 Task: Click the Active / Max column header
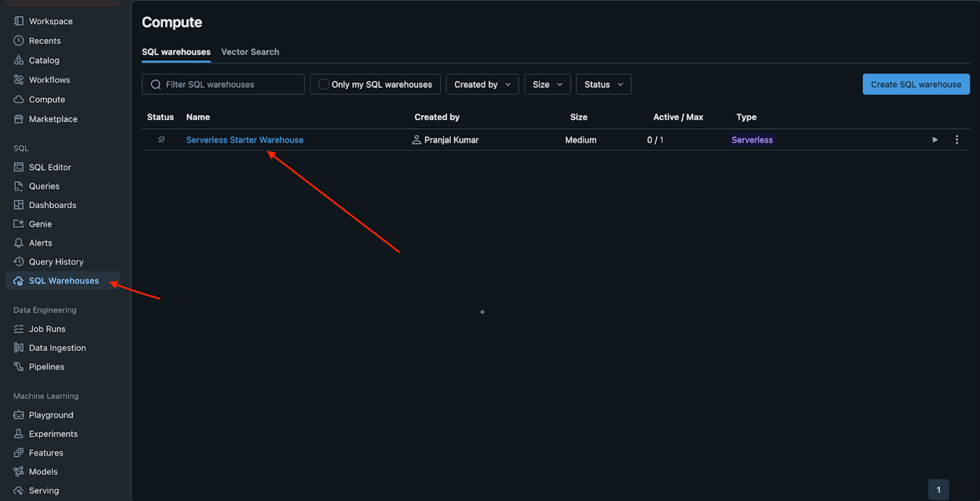[x=678, y=117]
